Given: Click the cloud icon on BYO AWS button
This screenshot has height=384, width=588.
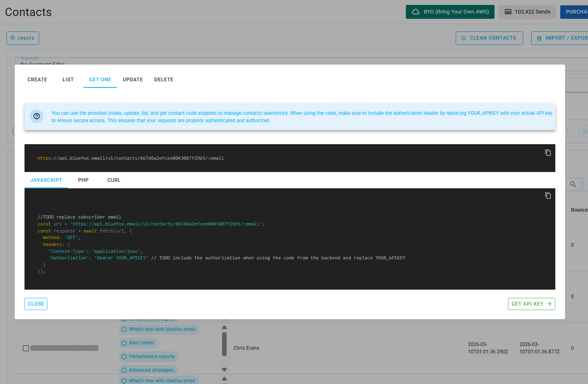Looking at the screenshot, I should [x=416, y=11].
